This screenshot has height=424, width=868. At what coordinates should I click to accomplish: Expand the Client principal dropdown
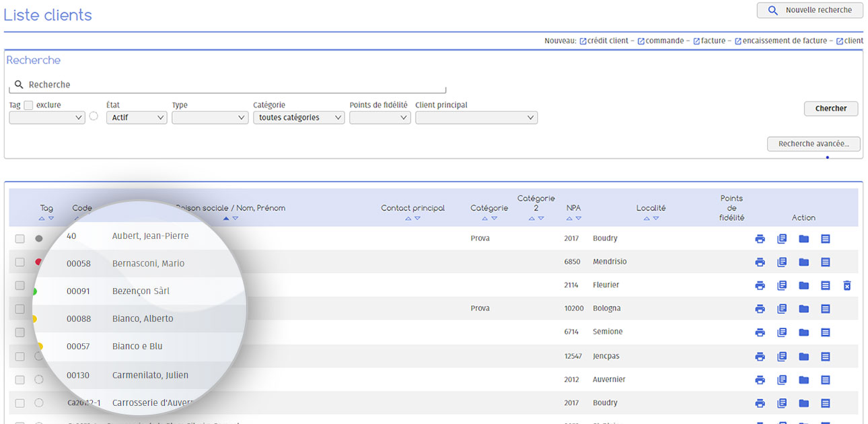point(476,117)
